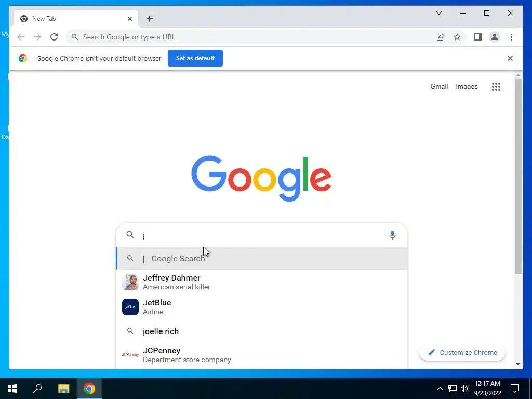Open the Images link
Viewport: 532px width, 399px height.
467,87
